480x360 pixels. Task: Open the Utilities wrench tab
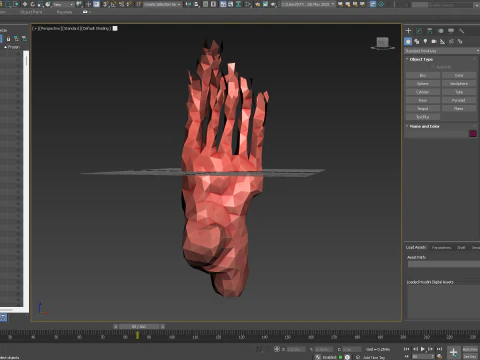(462, 31)
